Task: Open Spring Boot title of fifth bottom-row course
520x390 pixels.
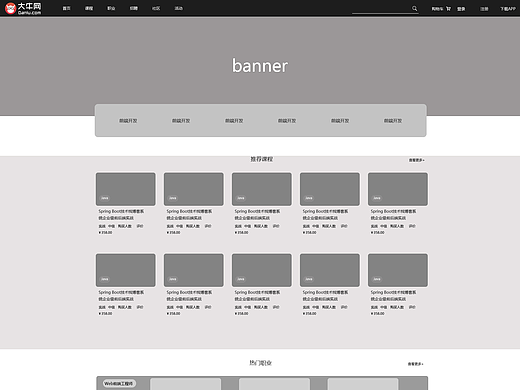Action: coord(393,296)
